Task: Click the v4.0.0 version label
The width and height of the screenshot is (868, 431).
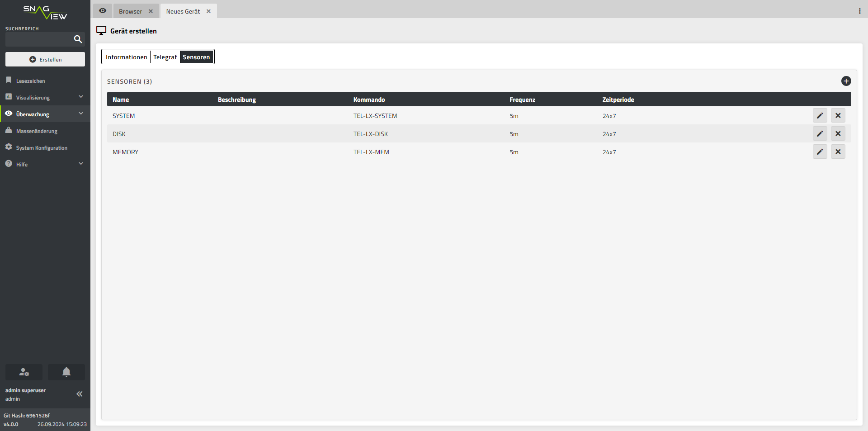Action: (11, 424)
